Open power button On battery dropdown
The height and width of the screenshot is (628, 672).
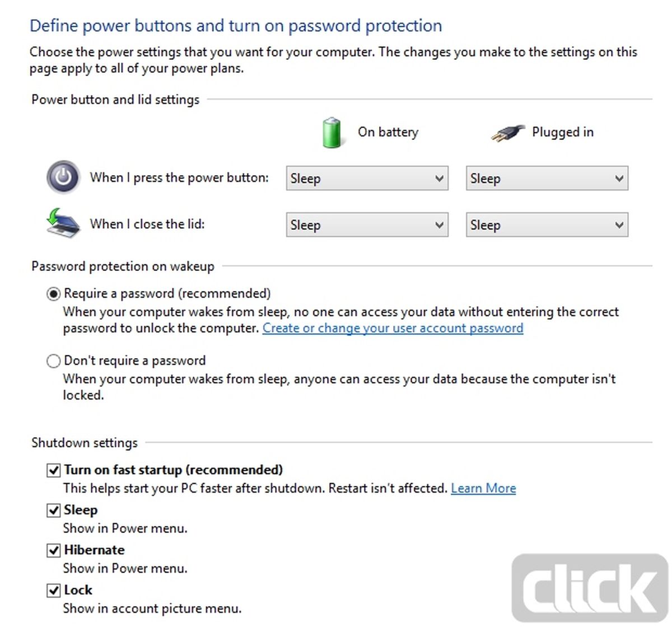(x=367, y=179)
